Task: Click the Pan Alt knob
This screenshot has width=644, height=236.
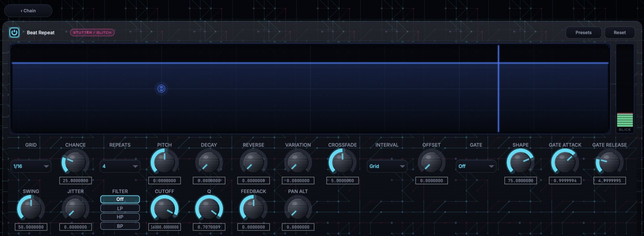Action: tap(298, 209)
